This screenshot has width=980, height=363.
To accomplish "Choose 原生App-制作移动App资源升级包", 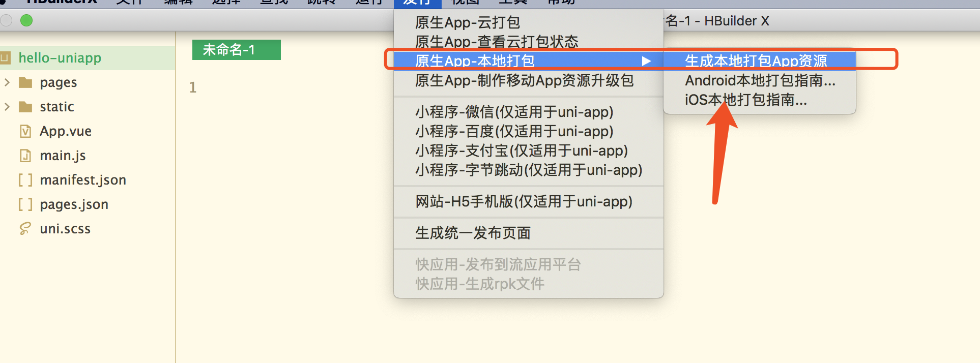I will click(x=529, y=80).
